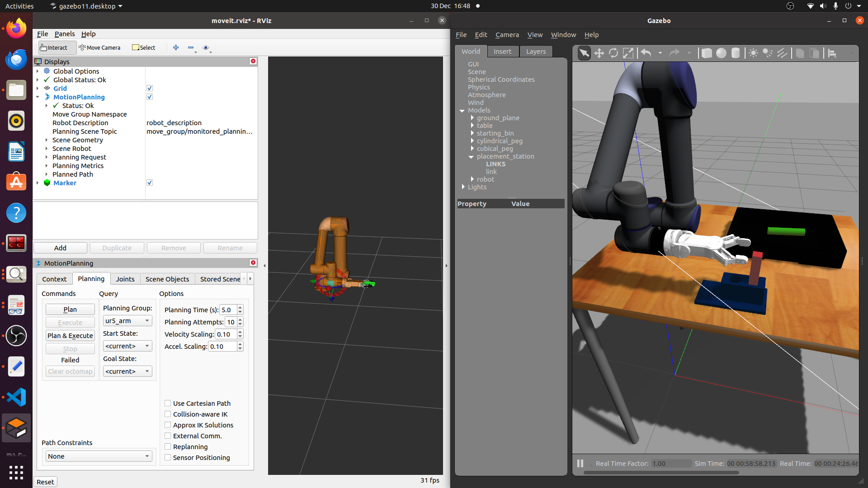Open the Start State dropdown
The image size is (868, 488).
(127, 346)
